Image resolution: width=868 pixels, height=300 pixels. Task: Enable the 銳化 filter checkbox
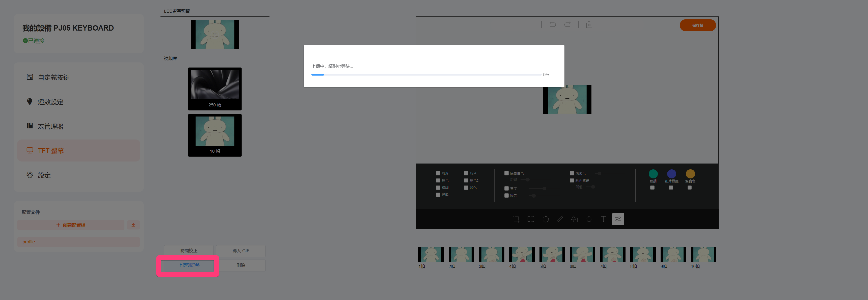tap(466, 188)
